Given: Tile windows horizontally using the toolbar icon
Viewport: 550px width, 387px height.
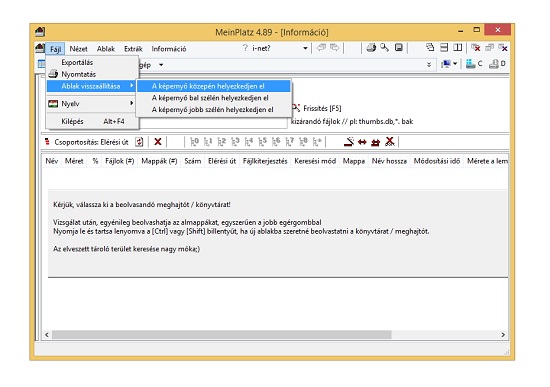Looking at the screenshot, I should 444,48.
